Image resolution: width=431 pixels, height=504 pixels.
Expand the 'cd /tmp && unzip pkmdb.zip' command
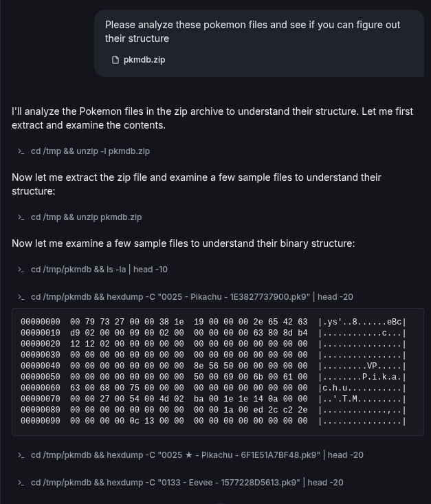(x=86, y=217)
